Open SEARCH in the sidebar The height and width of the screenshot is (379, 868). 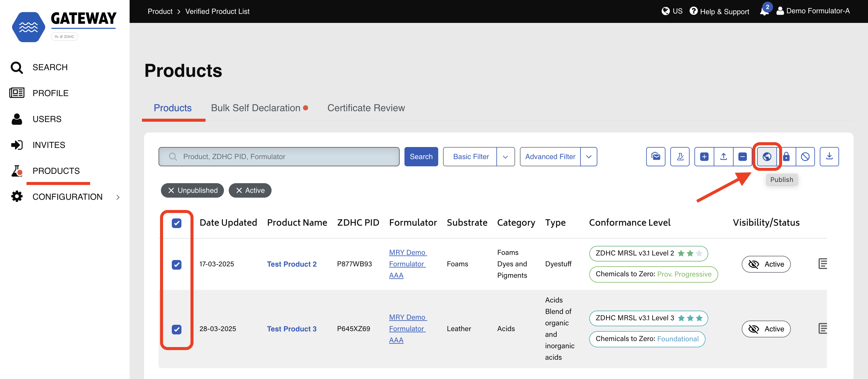coord(50,67)
